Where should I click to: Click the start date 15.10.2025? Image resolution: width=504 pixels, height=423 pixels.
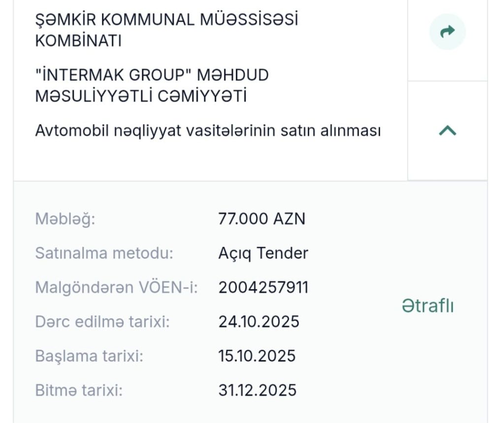257,356
